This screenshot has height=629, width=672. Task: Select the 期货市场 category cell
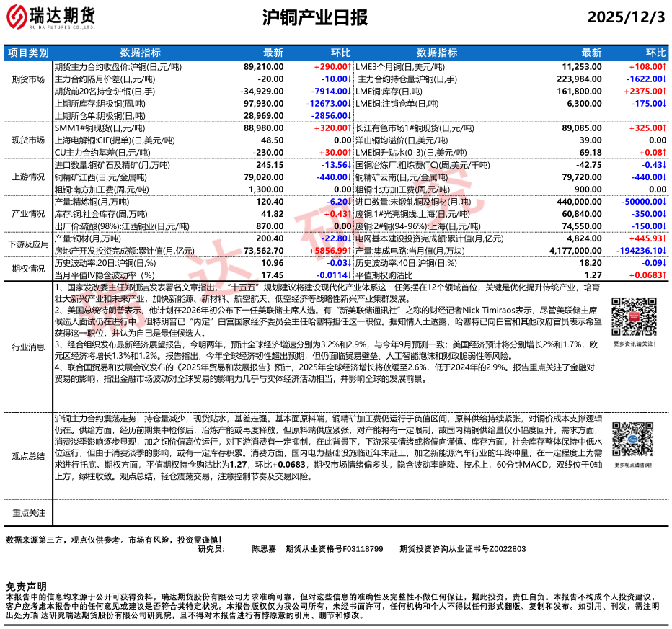point(28,79)
